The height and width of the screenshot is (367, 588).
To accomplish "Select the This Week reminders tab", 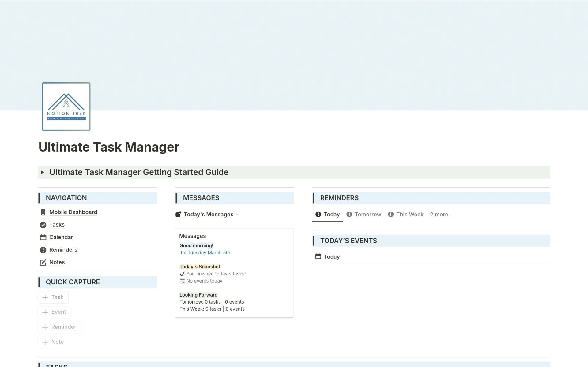I will [410, 214].
